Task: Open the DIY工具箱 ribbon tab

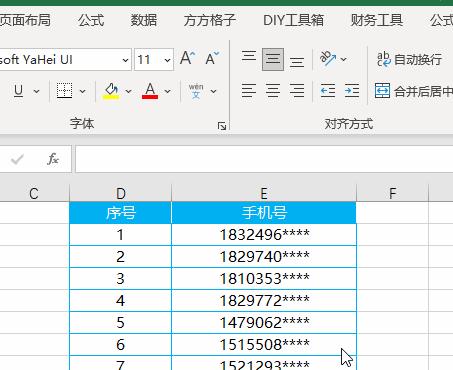Action: point(293,20)
